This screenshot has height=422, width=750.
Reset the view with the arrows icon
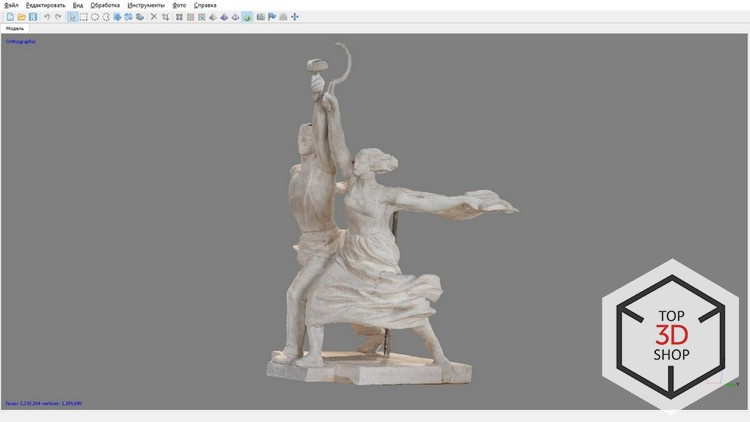(x=295, y=17)
